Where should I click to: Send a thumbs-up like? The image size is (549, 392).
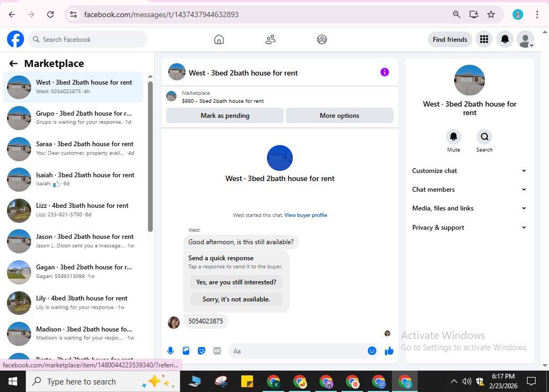tap(389, 351)
